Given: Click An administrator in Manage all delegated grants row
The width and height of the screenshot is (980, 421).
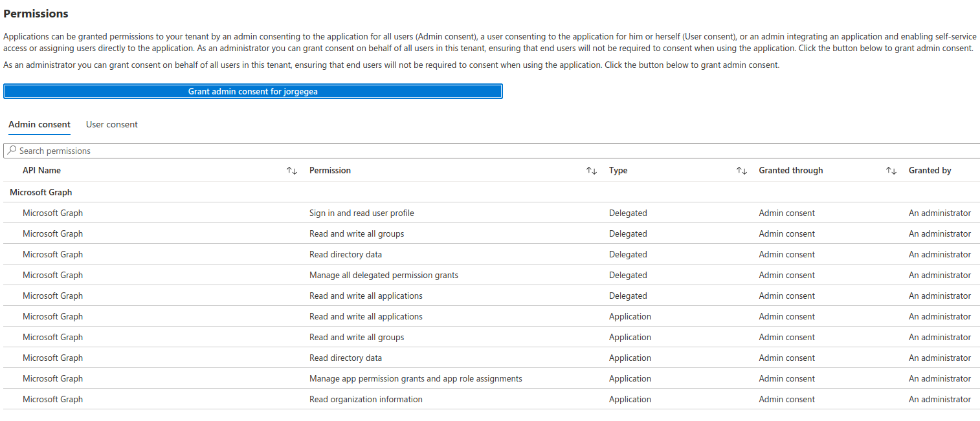Looking at the screenshot, I should click(940, 275).
